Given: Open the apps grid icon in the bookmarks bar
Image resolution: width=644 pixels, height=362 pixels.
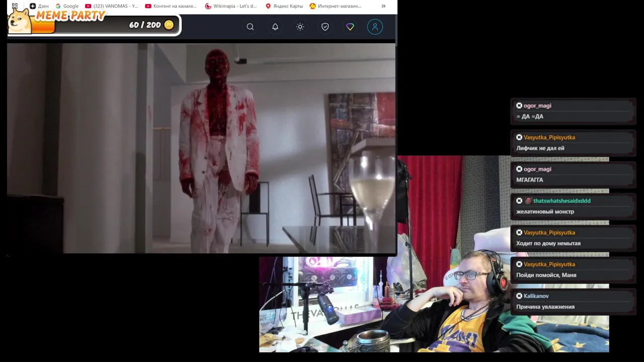Looking at the screenshot, I should point(15,6).
